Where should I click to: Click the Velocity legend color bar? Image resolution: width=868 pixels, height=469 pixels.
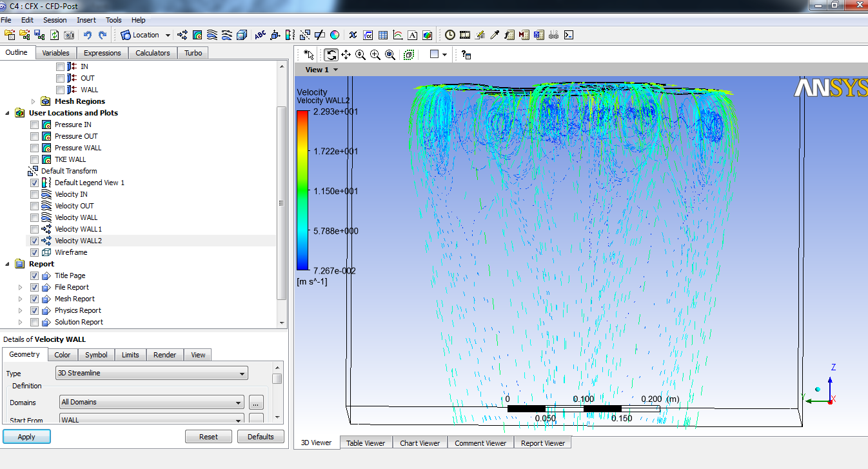(x=302, y=190)
